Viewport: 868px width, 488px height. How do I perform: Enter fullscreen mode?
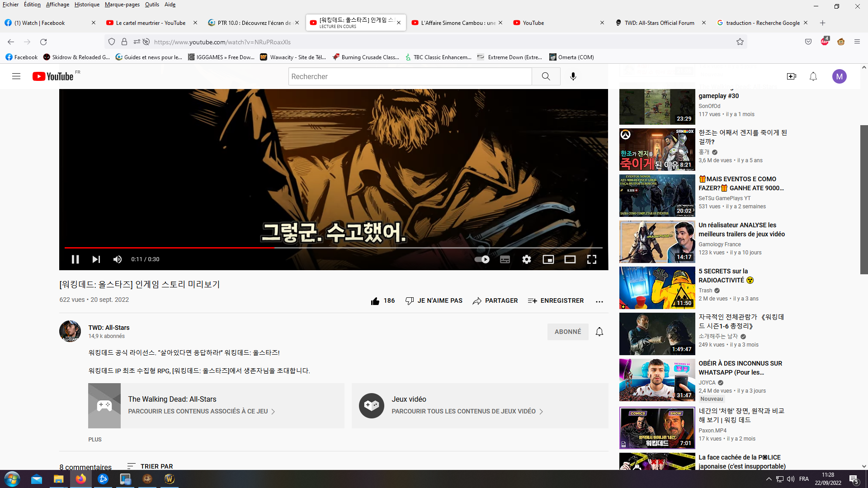pyautogui.click(x=592, y=259)
